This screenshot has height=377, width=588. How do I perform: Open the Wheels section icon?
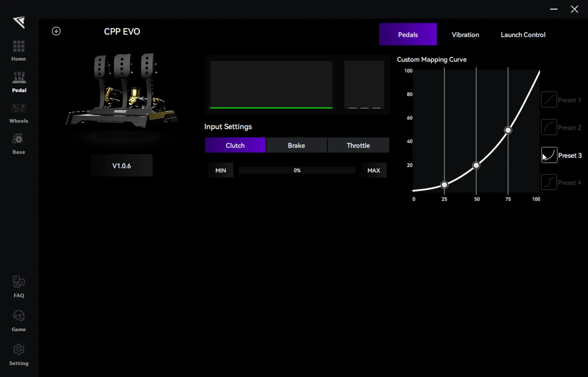coord(19,109)
